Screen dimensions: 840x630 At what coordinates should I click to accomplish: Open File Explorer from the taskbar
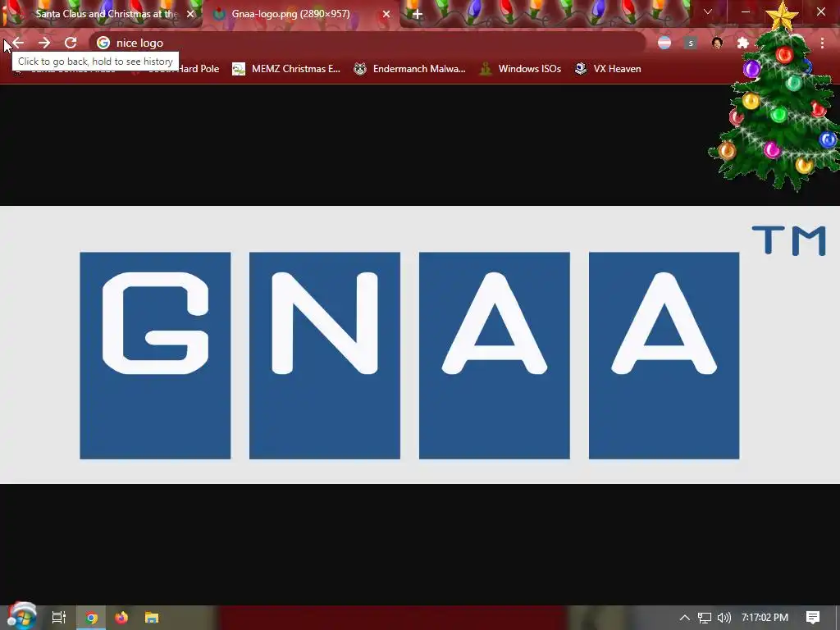pos(152,618)
